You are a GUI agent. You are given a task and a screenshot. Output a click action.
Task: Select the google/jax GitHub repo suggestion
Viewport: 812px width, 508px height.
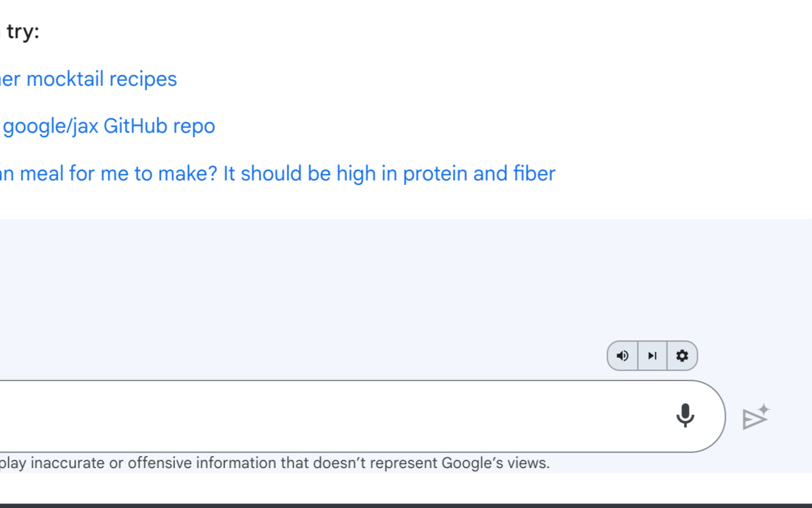pos(108,126)
